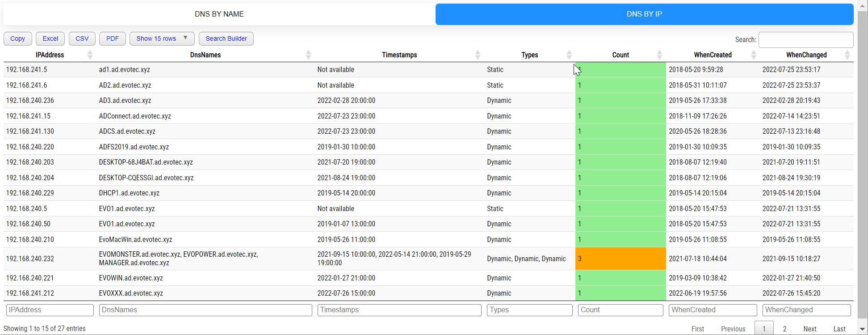The height and width of the screenshot is (335, 868).
Task: Focus the top Search input box
Action: coord(805,40)
